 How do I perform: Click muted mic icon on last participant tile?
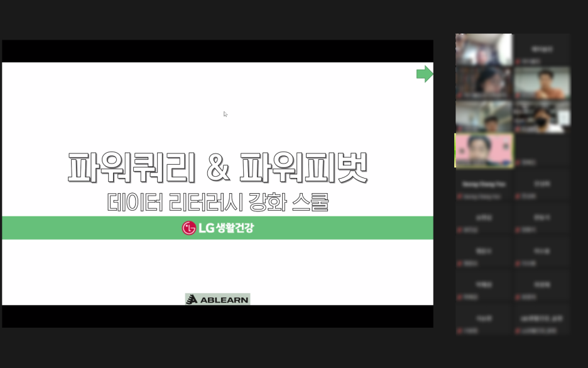(517, 330)
